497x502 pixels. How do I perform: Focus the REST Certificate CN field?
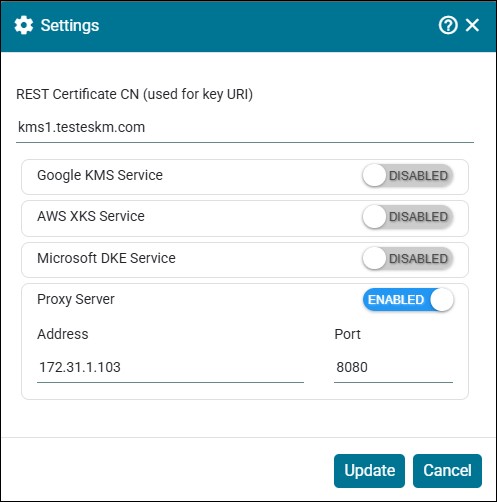pyautogui.click(x=245, y=128)
